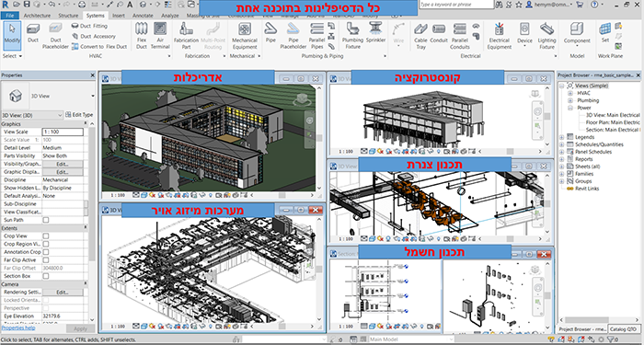Open the Properties help link
This screenshot has height=345, width=644.
coord(17,328)
